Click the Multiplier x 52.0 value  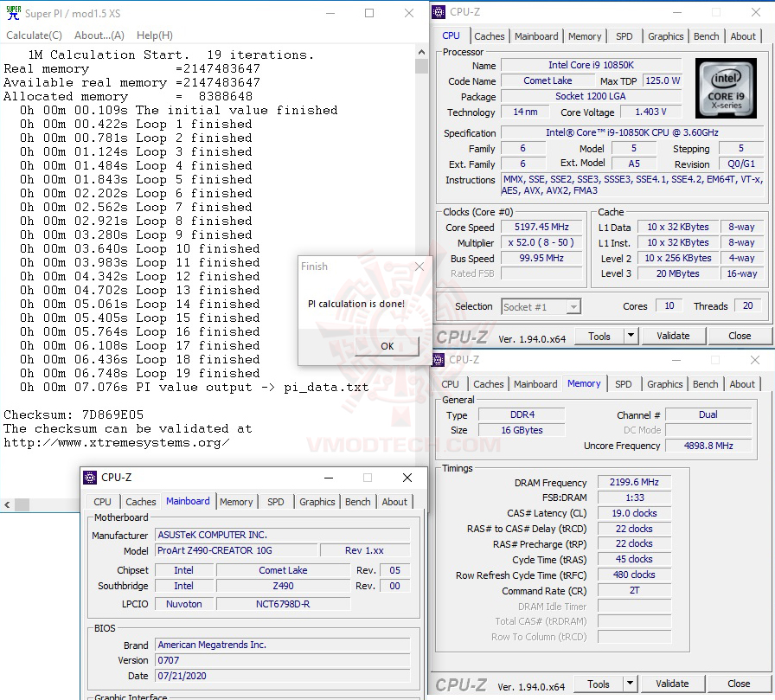click(x=541, y=242)
